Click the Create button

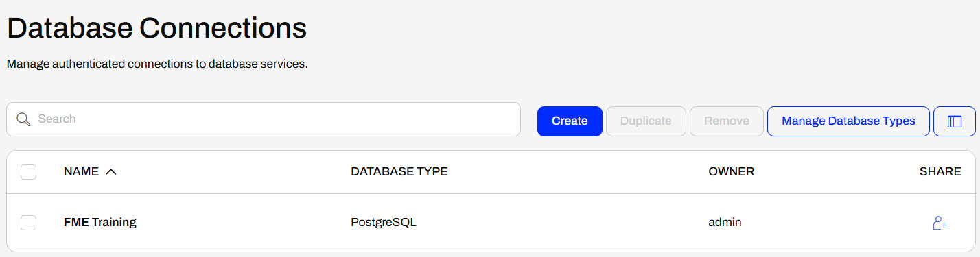tap(570, 121)
